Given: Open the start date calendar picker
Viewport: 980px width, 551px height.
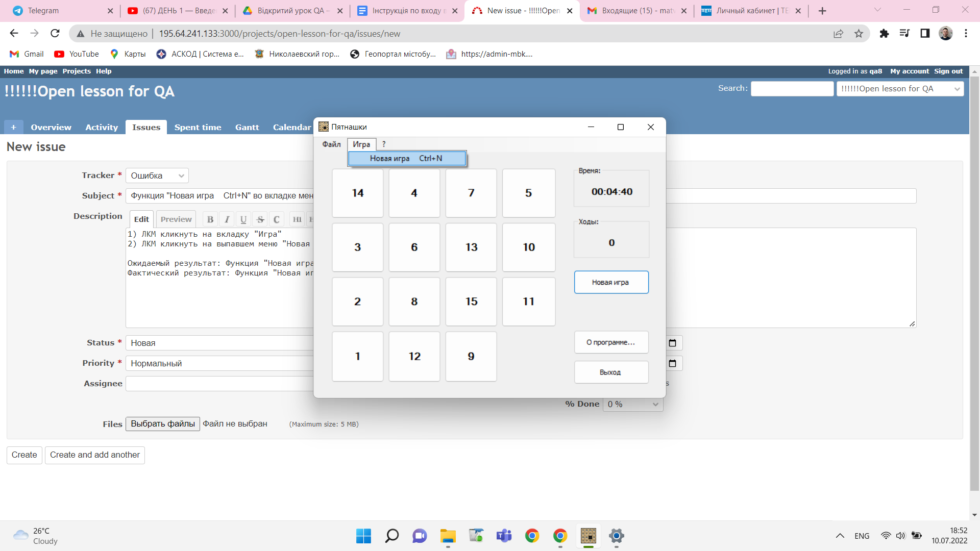Looking at the screenshot, I should tap(673, 343).
